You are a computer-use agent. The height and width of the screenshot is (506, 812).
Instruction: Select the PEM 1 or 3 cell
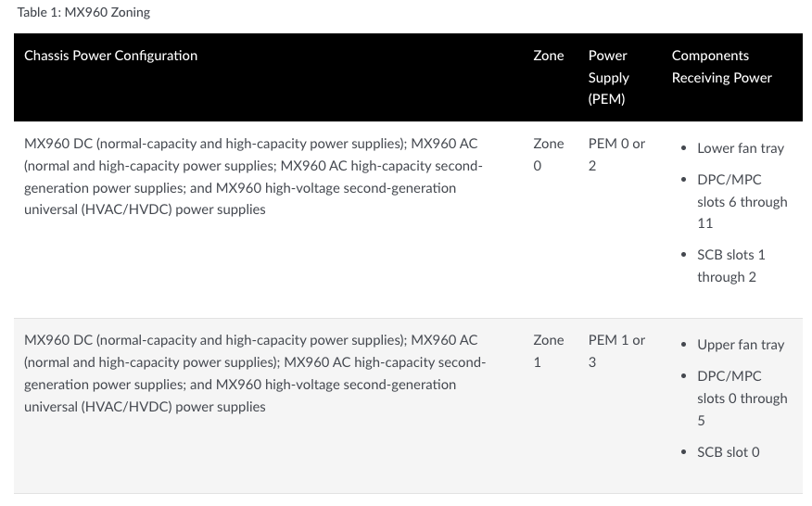click(616, 350)
